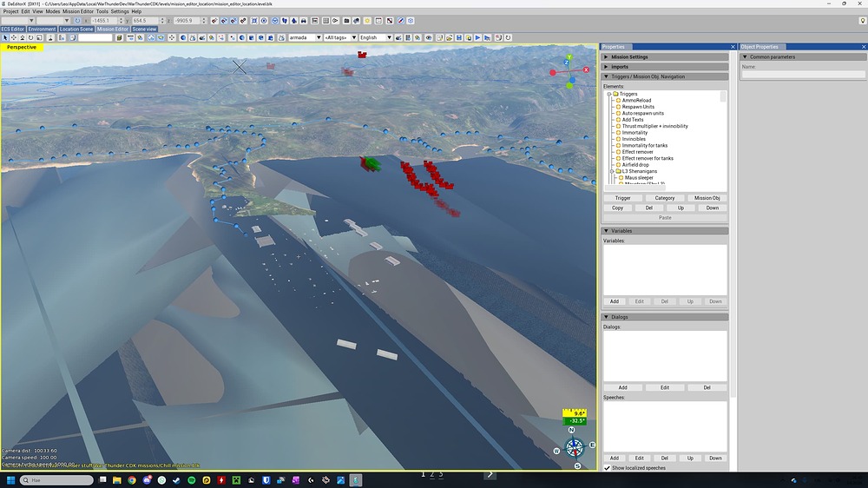
Task: Switch to the Location Scene tab
Action: [76, 30]
